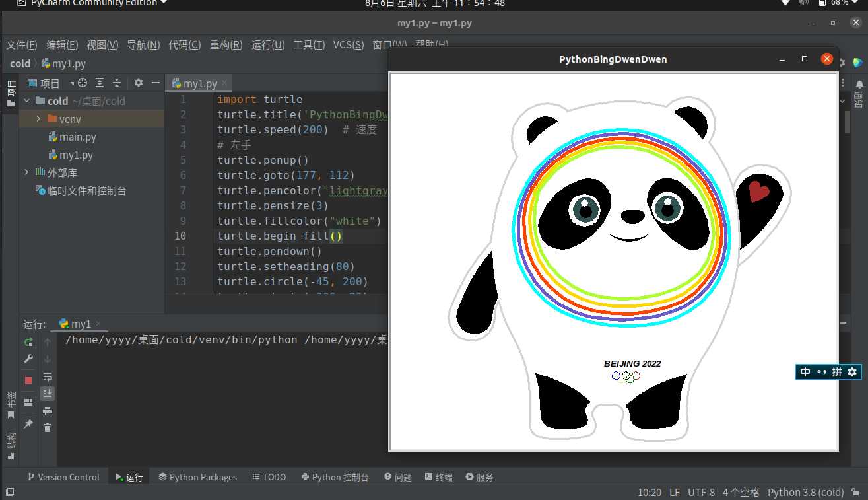
Task: Pin the Run tab with the pin icon
Action: click(28, 424)
